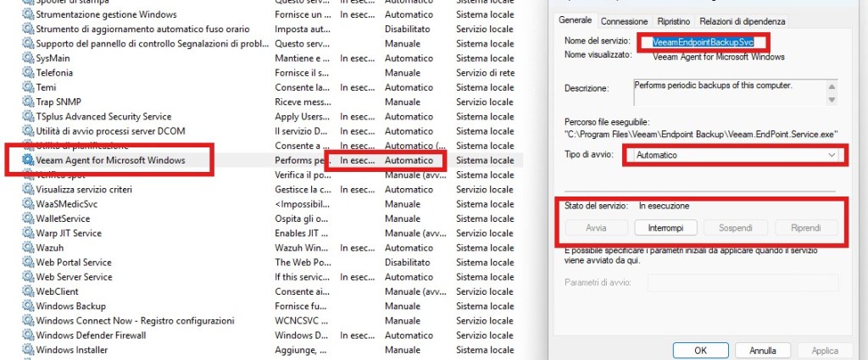Click gear icon beside Web Server Service
The height and width of the screenshot is (360, 868).
pyautogui.click(x=28, y=276)
